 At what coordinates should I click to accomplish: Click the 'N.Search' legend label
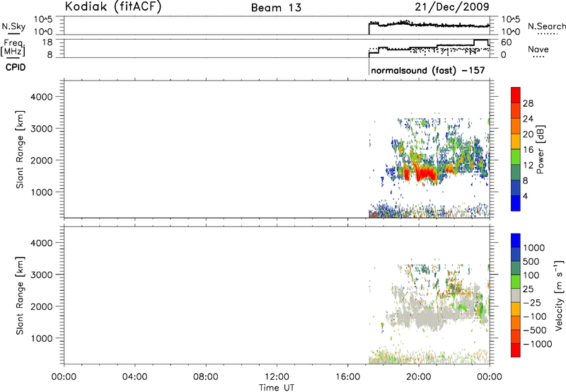[x=546, y=26]
